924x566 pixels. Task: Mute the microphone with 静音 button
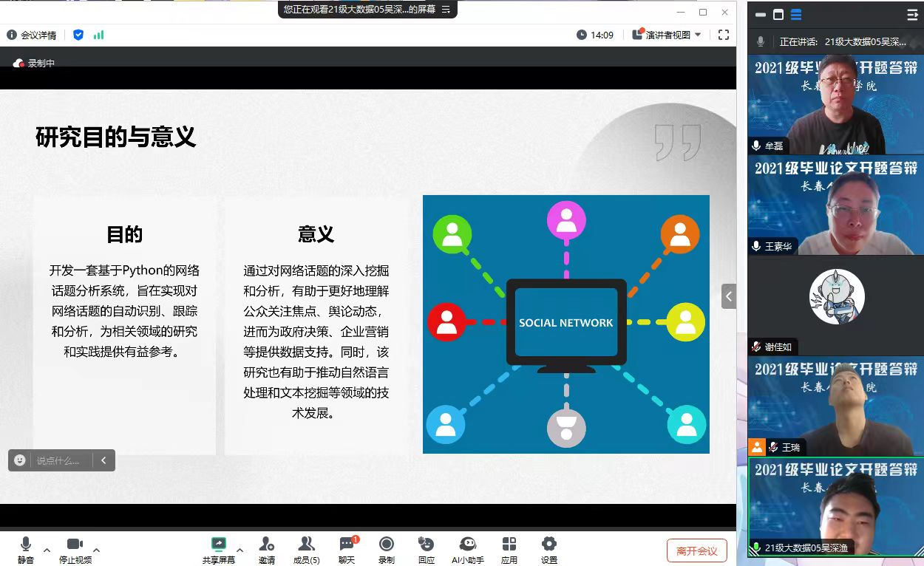[x=26, y=550]
